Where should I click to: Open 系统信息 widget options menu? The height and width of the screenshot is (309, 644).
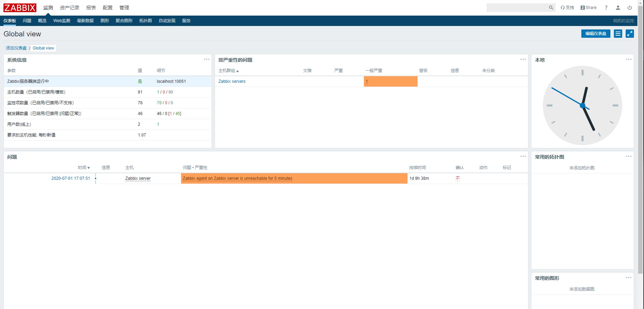pos(207,59)
